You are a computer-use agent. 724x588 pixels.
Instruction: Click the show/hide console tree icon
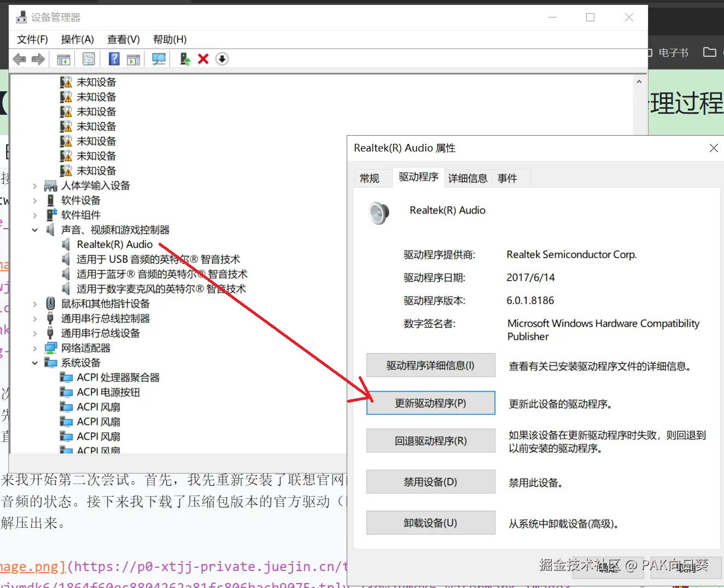tap(63, 59)
